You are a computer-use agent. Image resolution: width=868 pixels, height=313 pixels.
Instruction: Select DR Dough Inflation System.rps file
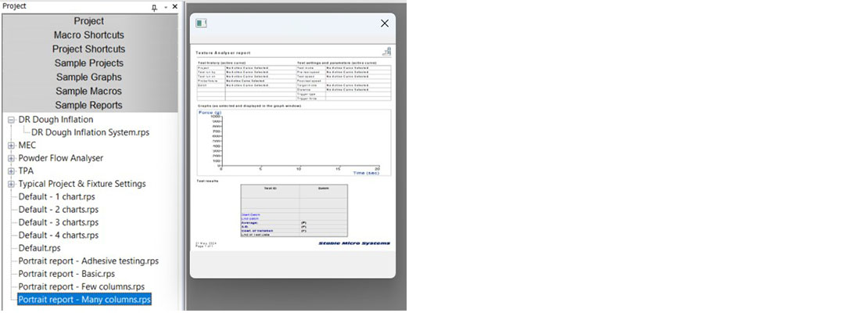pos(90,132)
